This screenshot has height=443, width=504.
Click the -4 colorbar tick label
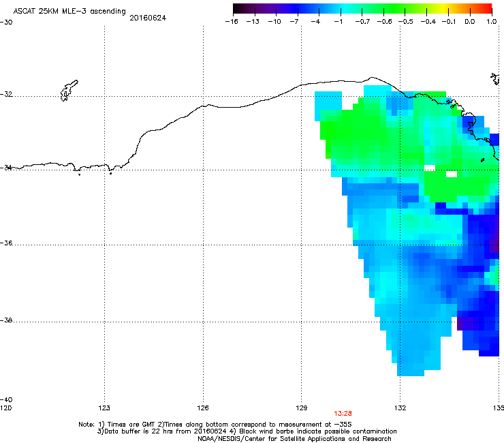(315, 22)
